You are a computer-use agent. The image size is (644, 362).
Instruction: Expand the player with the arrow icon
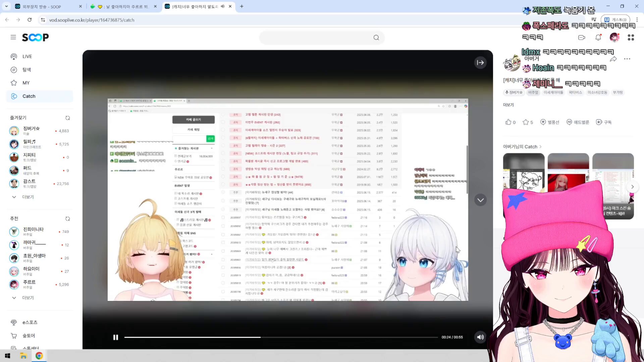click(x=480, y=63)
